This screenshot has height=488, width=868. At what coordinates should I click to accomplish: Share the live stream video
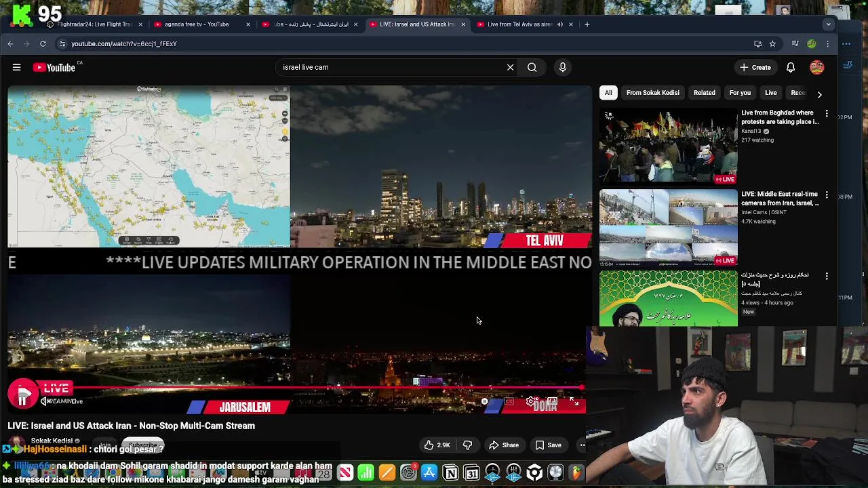pos(504,445)
